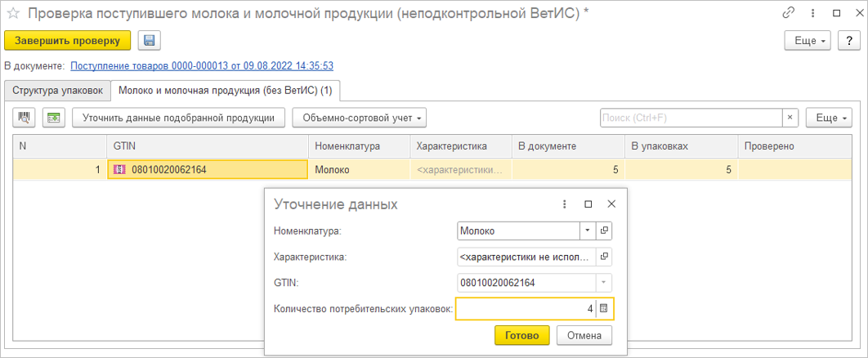The image size is (868, 358).
Task: Switch to the Структура упаковок tab
Action: pos(57,89)
